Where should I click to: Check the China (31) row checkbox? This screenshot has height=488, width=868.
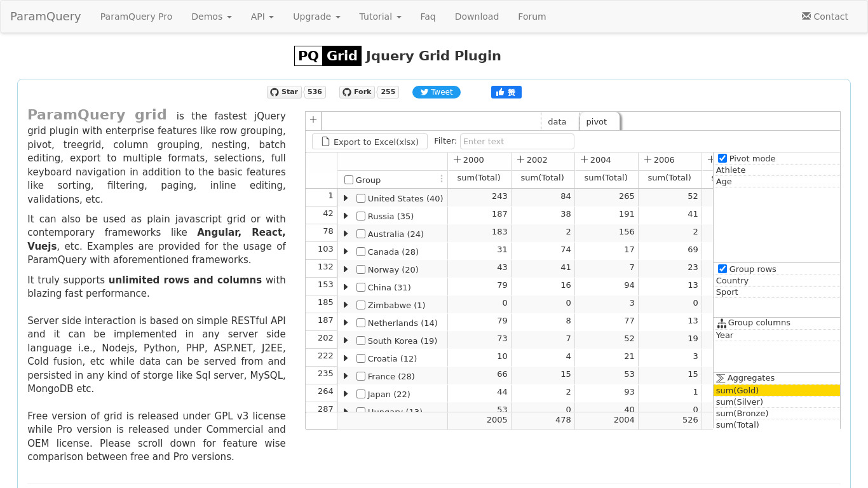(361, 287)
